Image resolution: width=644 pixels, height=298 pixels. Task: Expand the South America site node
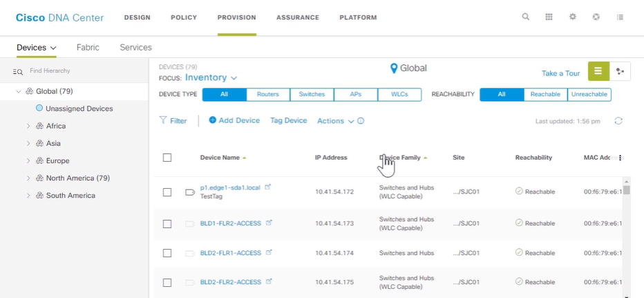coord(28,195)
